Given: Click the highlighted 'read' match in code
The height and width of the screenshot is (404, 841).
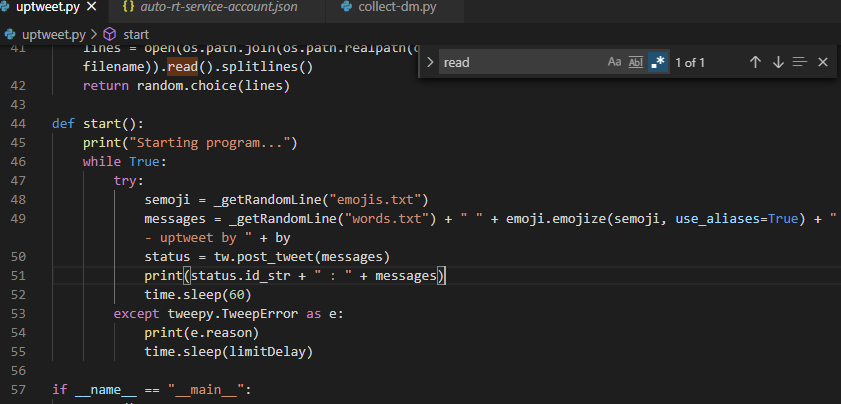Looking at the screenshot, I should point(183,68).
